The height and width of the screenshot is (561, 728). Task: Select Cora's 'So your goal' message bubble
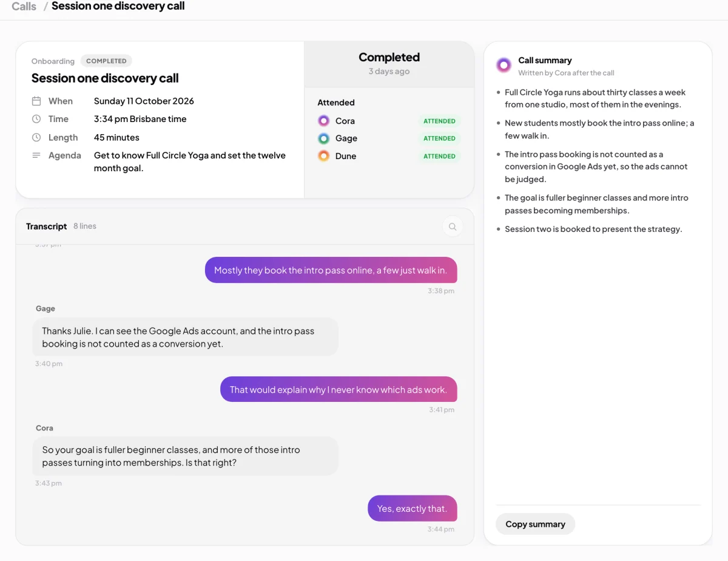[x=185, y=456]
